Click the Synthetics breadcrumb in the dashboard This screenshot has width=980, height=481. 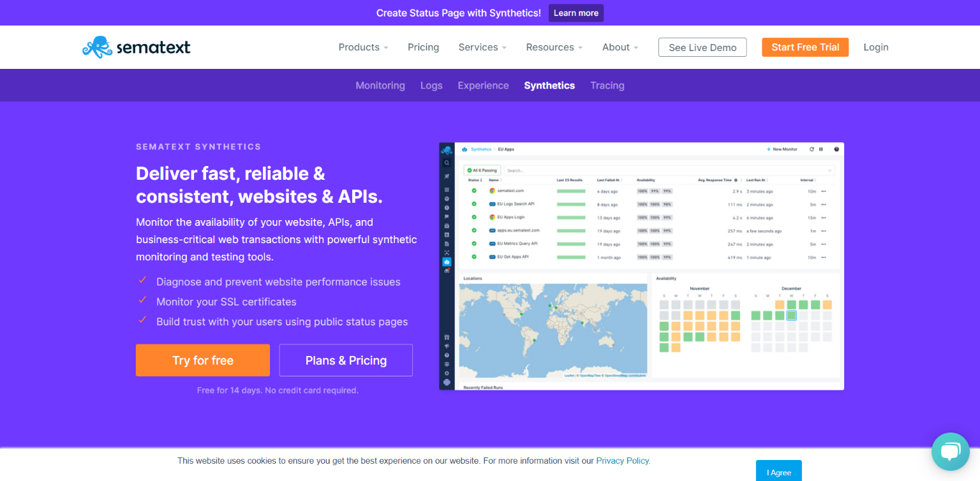pos(481,149)
